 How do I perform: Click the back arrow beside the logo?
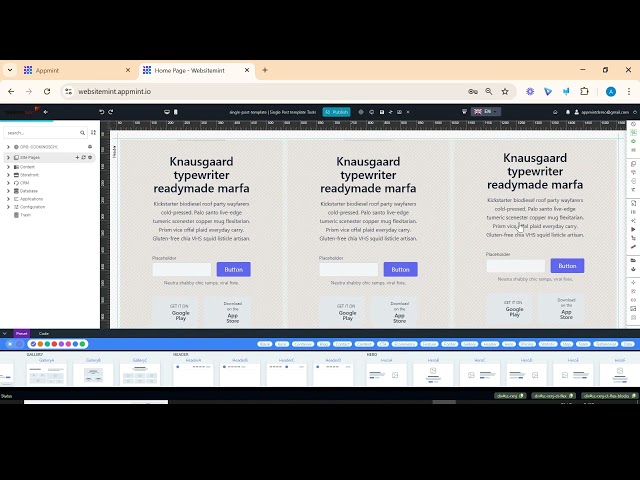(x=46, y=112)
